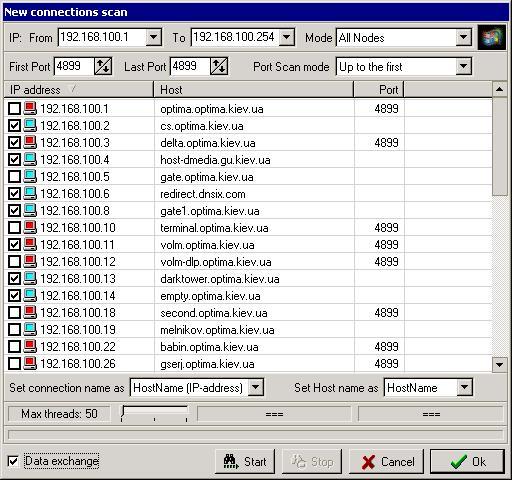Viewport: 512px width, 480px height.
Task: Click the Start button with binoculars
Action: pyautogui.click(x=245, y=462)
